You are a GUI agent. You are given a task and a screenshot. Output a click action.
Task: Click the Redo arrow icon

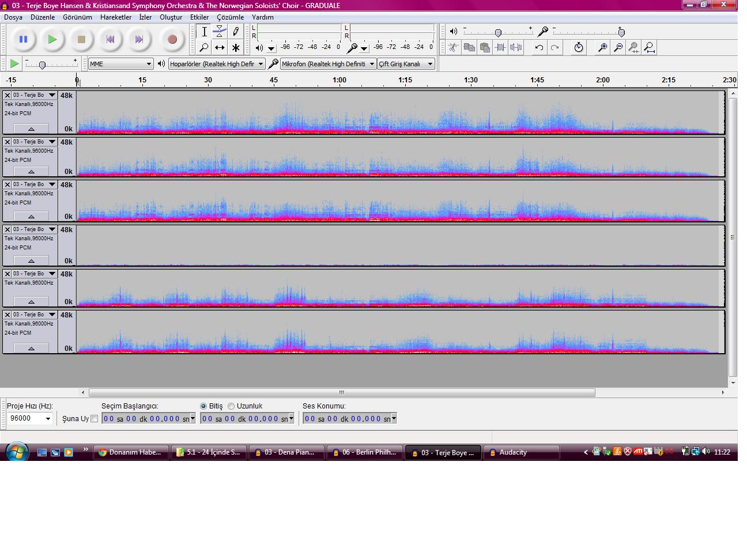tap(554, 47)
